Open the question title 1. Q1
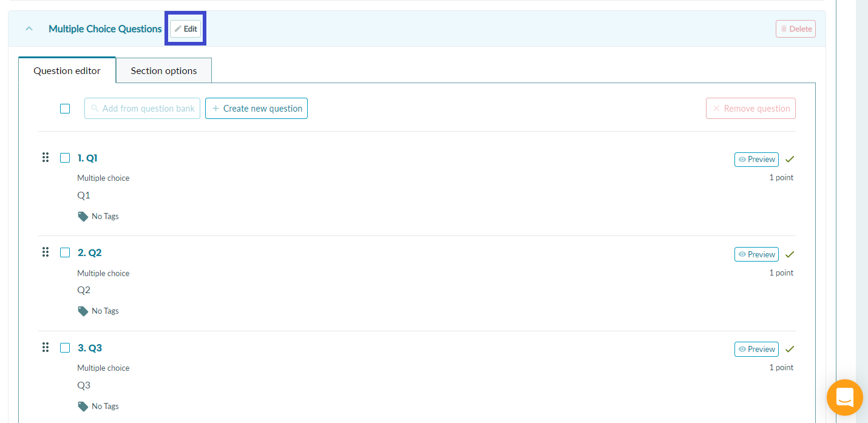This screenshot has height=423, width=868. 87,158
